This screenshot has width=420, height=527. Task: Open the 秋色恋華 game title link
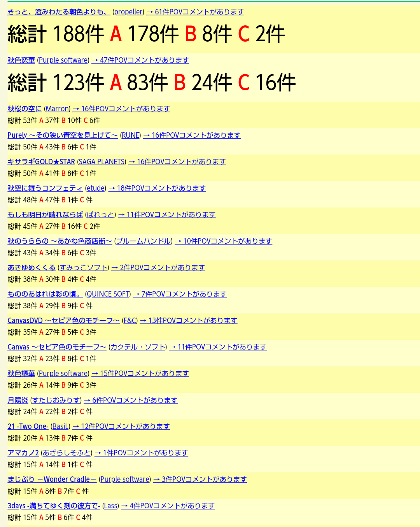click(21, 60)
